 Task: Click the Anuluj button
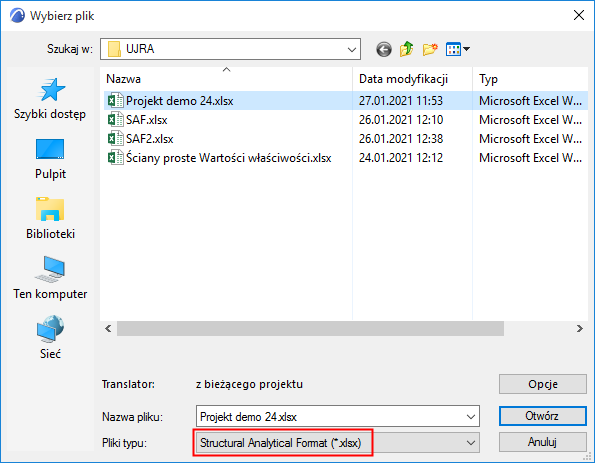tap(543, 442)
